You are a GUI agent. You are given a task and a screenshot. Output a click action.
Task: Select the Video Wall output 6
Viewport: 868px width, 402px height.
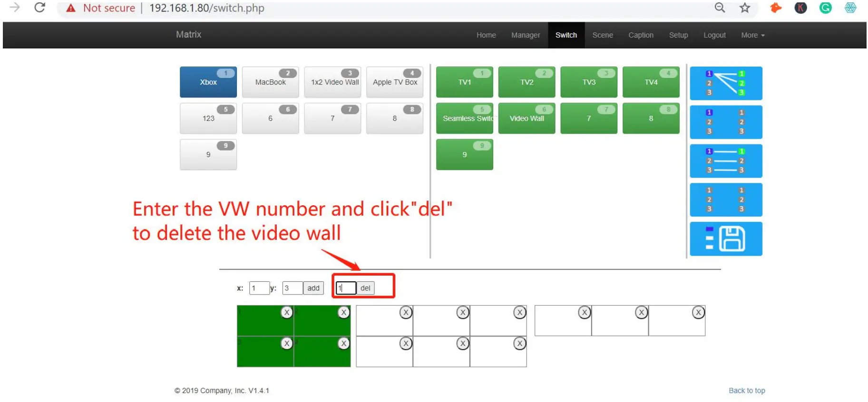[x=527, y=118]
